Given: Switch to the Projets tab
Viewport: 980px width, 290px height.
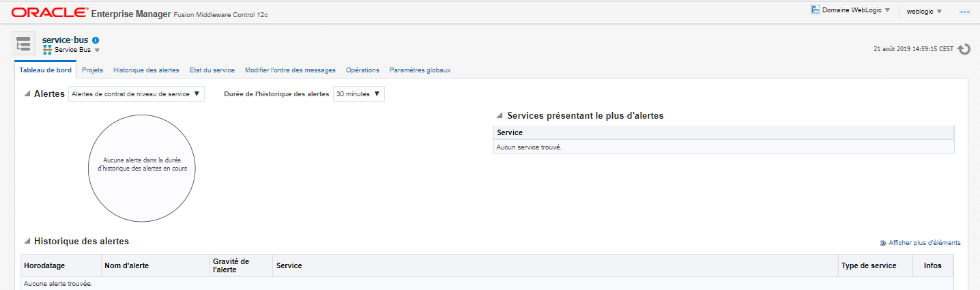Looking at the screenshot, I should pyautogui.click(x=92, y=70).
